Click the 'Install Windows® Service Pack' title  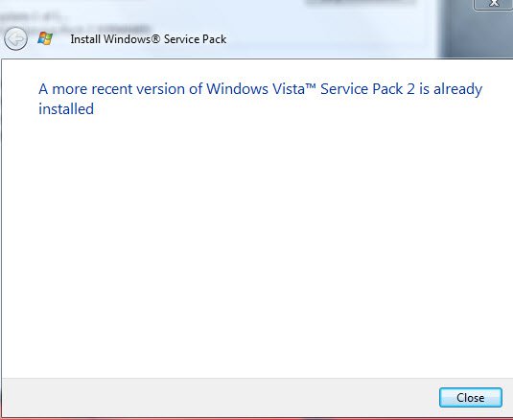(149, 39)
